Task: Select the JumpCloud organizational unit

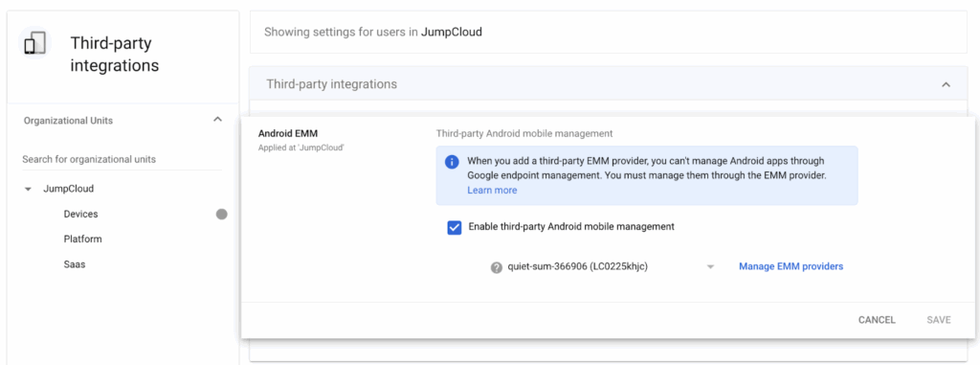Action: (68, 189)
